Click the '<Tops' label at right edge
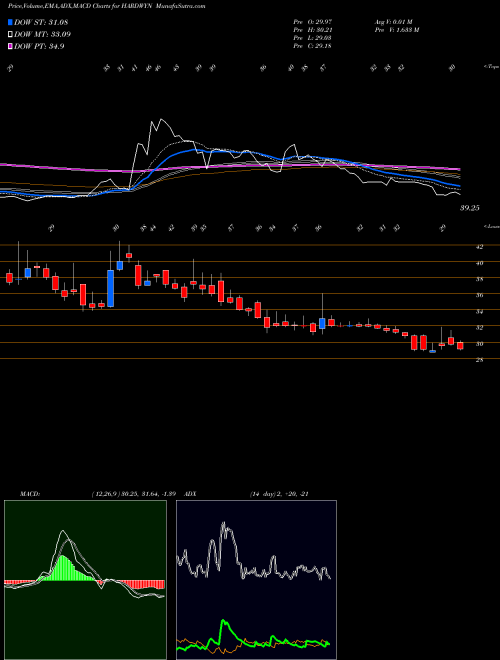 [x=491, y=67]
